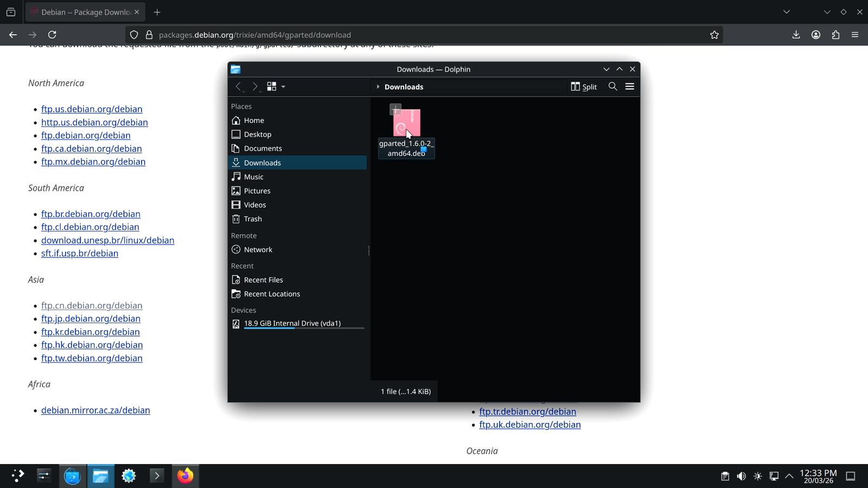Image resolution: width=868 pixels, height=488 pixels.
Task: Click Downloads breadcrumb in location bar
Action: click(404, 87)
